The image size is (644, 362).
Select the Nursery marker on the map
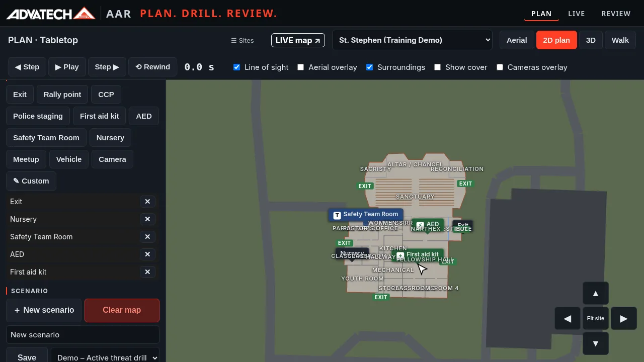pos(352,253)
